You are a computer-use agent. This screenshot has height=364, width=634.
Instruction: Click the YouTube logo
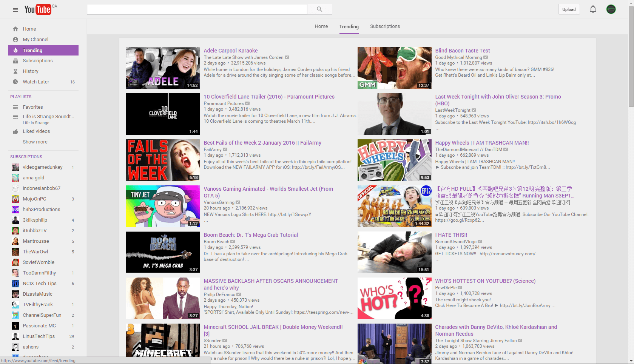click(x=38, y=9)
